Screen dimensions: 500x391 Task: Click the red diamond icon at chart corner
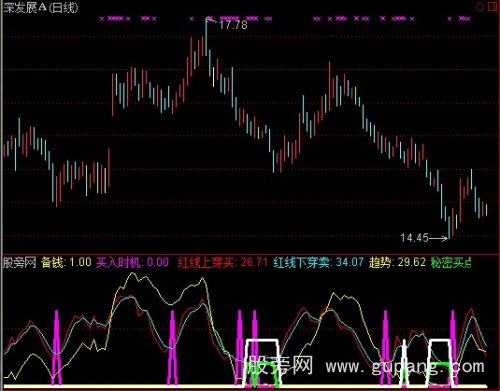[x=479, y=6]
